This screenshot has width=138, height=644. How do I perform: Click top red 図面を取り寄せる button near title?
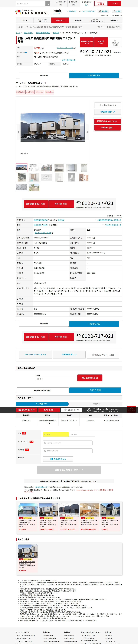tap(87, 42)
